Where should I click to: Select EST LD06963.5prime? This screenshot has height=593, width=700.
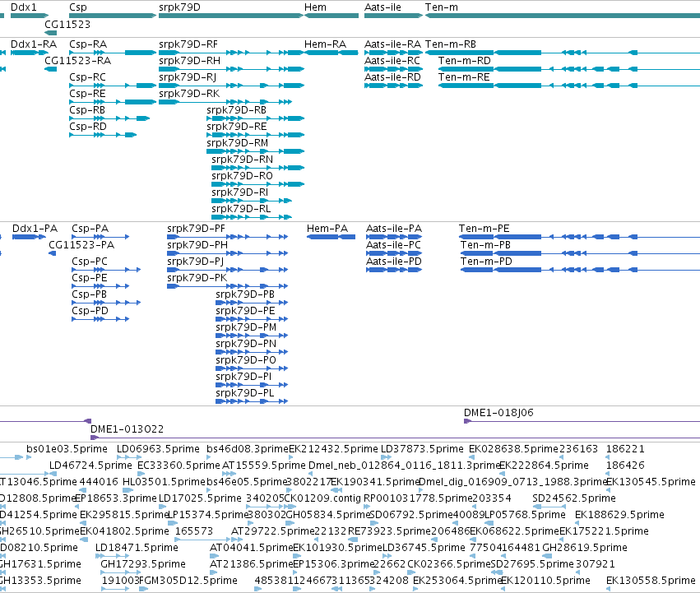tap(158, 449)
